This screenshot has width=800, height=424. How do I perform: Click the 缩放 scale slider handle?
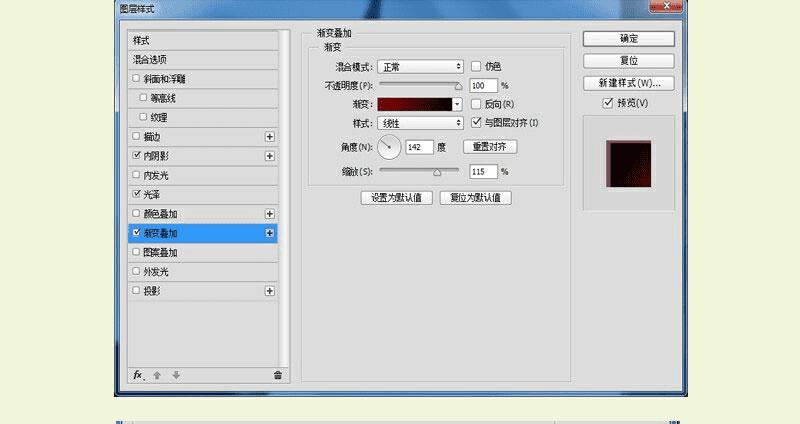437,172
